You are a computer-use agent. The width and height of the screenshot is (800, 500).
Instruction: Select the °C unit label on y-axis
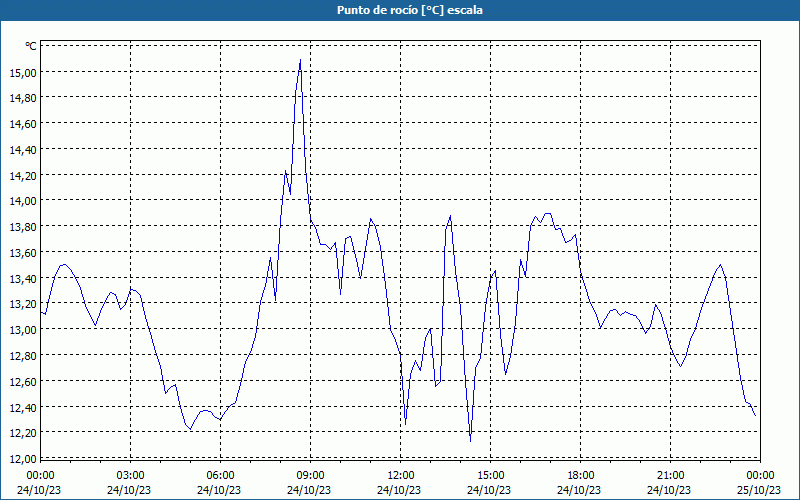click(x=31, y=46)
